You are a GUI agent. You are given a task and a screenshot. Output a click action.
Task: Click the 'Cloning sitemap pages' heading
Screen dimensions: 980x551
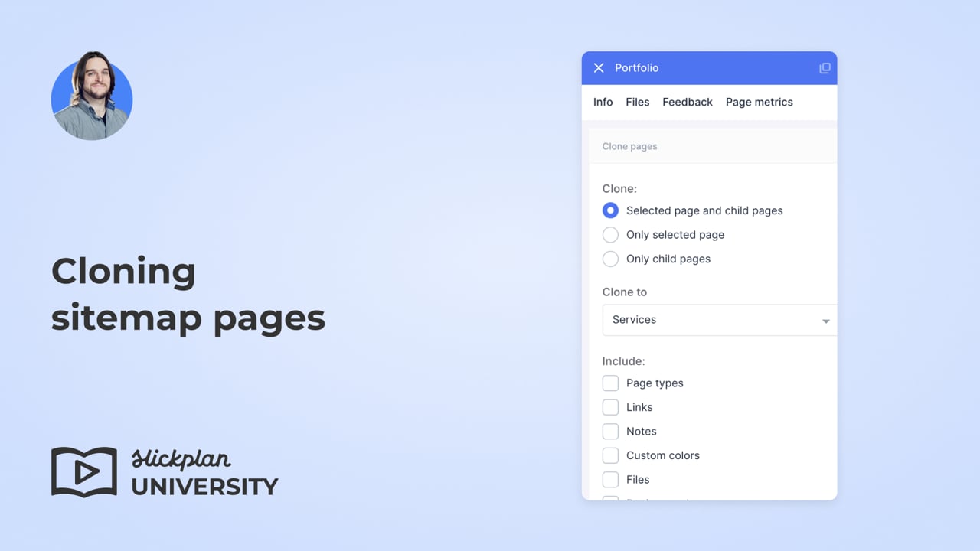point(188,295)
